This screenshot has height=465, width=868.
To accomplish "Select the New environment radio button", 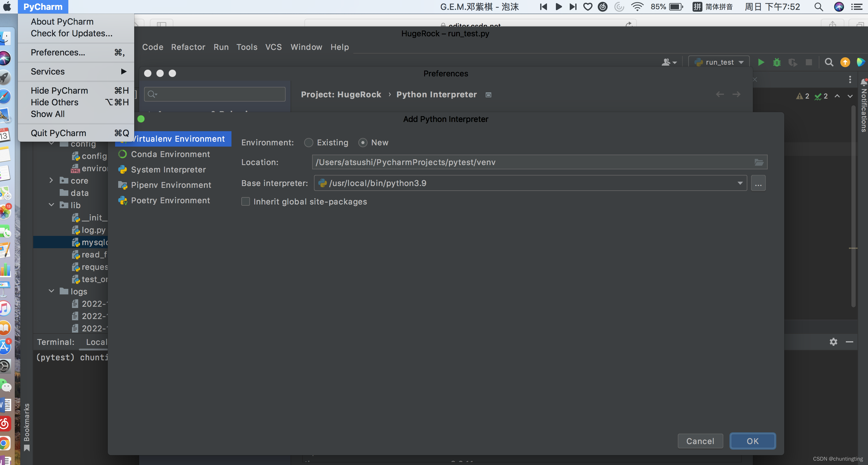I will pyautogui.click(x=363, y=143).
